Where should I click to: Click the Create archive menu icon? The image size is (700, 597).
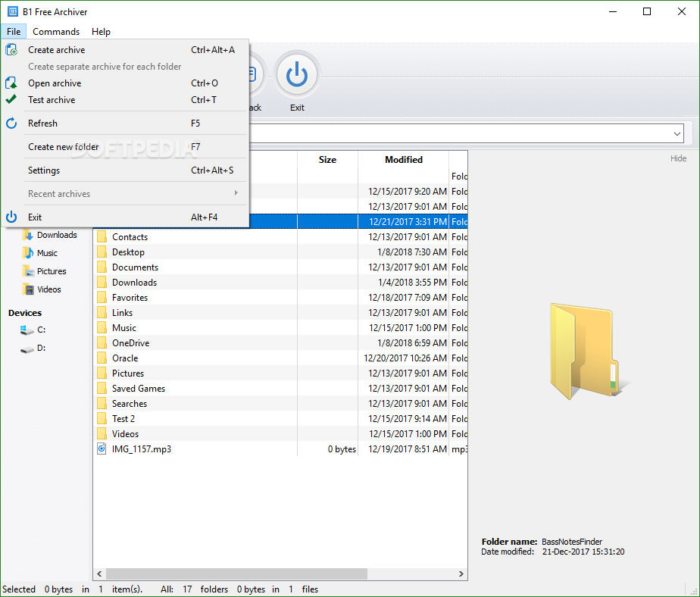(x=11, y=49)
